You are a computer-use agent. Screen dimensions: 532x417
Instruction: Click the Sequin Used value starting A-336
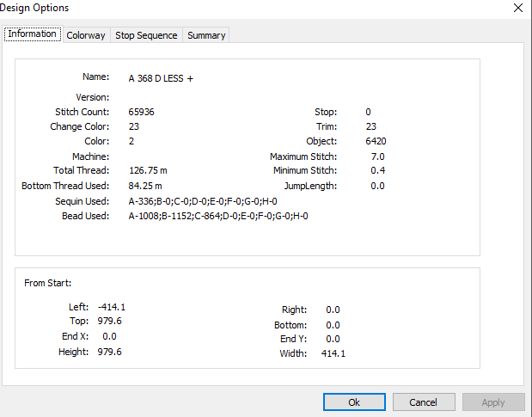coord(203,201)
